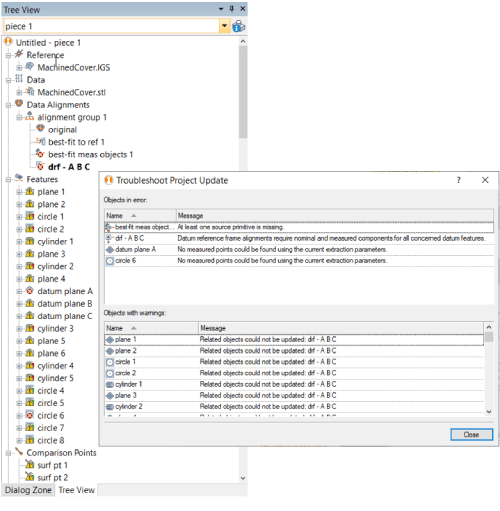Select the drf - A B C alignment icon

point(40,166)
